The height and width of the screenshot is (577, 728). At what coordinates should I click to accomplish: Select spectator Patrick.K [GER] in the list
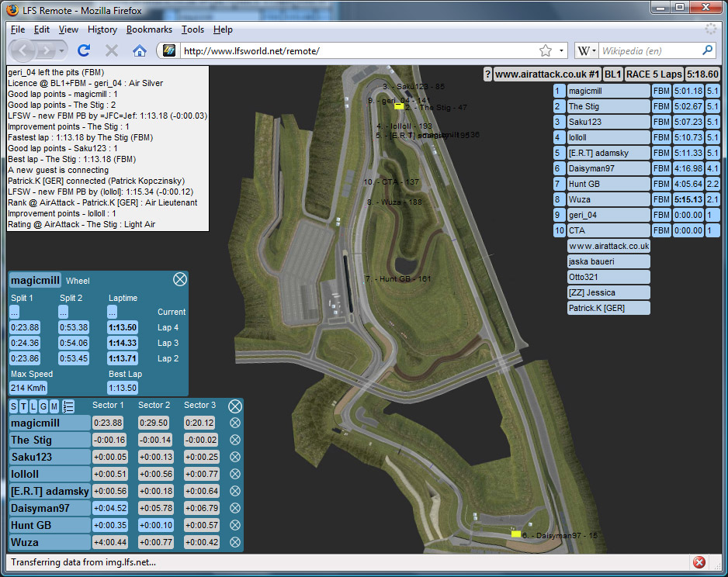(608, 308)
